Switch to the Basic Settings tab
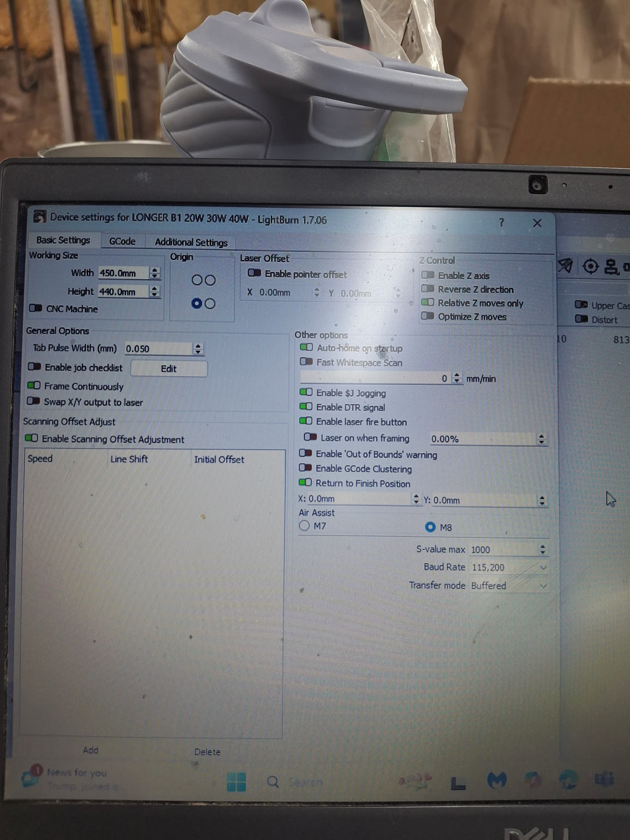Image resolution: width=630 pixels, height=840 pixels. click(63, 240)
